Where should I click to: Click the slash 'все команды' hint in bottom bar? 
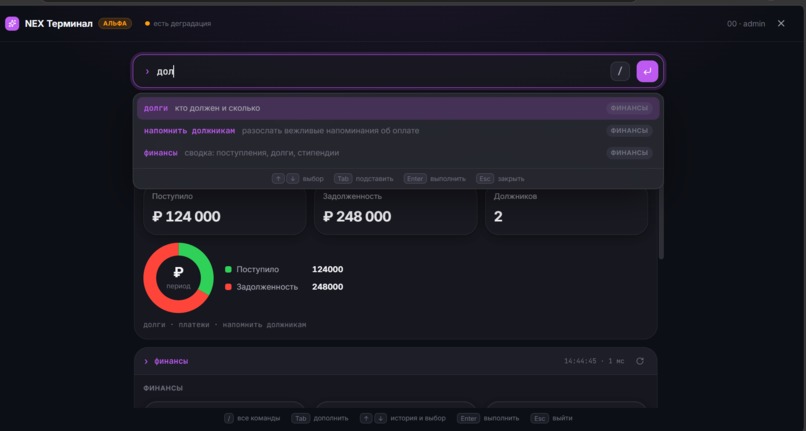pos(252,418)
